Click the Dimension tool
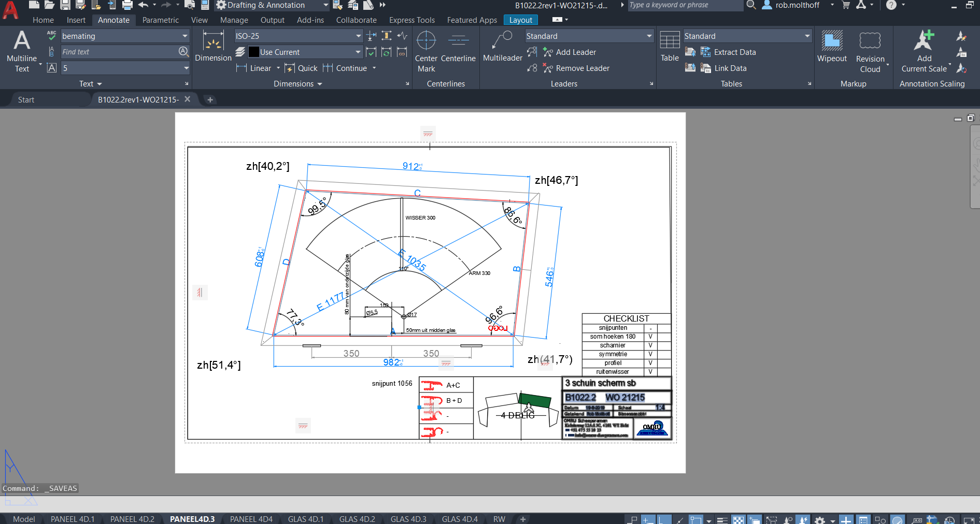This screenshot has height=524, width=980. (x=213, y=47)
